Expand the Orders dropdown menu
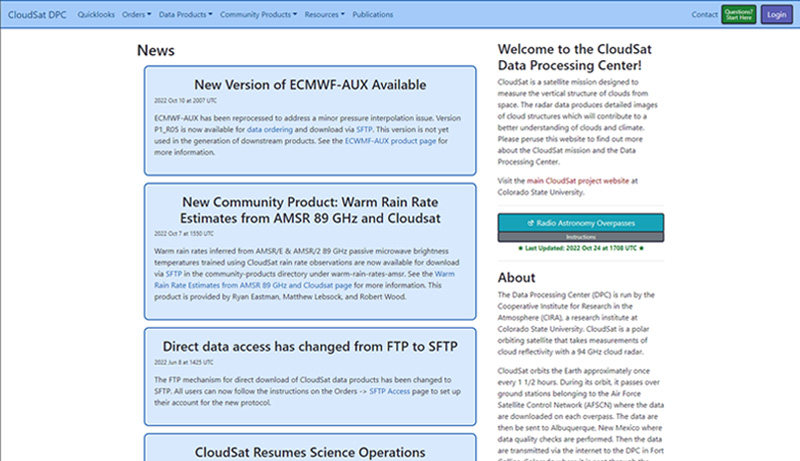Viewport: 800px width, 461px height. click(x=136, y=15)
